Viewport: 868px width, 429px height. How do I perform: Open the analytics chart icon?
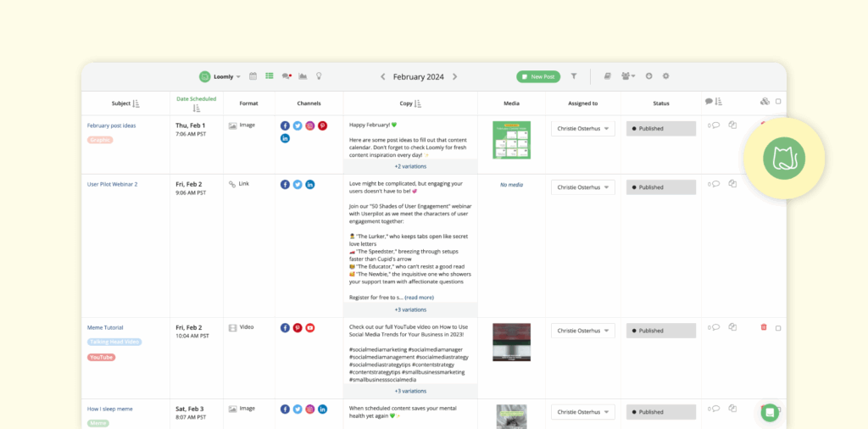(303, 76)
